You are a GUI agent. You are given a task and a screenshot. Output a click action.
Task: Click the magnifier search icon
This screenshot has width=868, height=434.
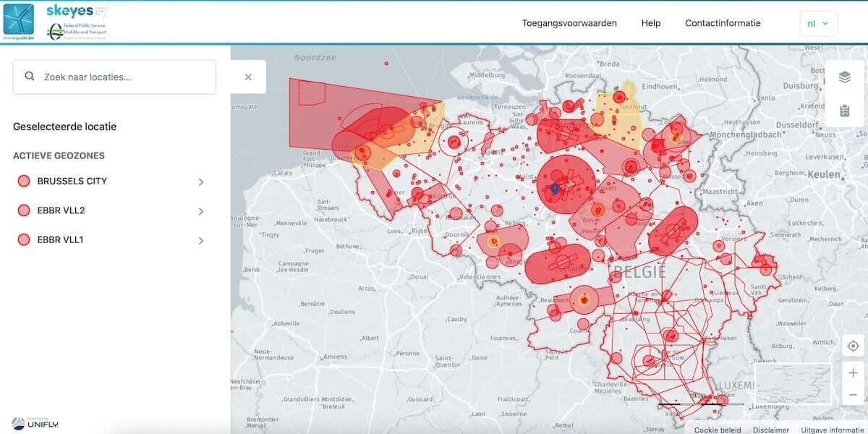pyautogui.click(x=30, y=77)
